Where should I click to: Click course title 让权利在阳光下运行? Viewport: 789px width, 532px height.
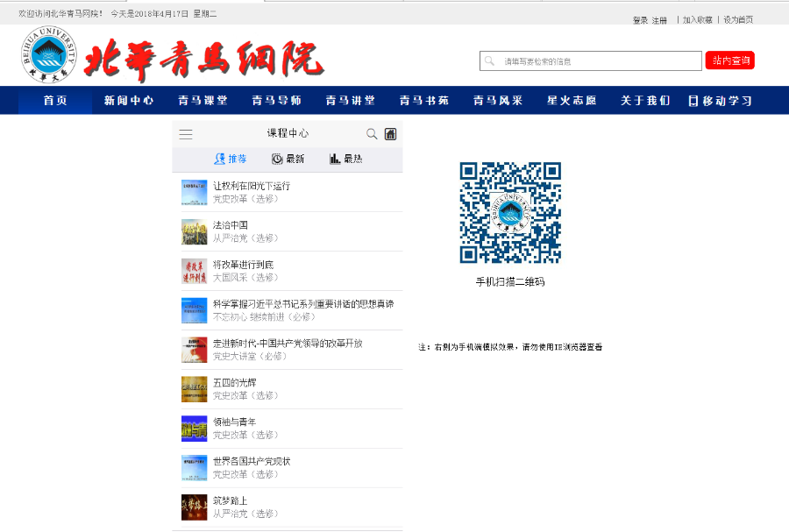click(252, 186)
